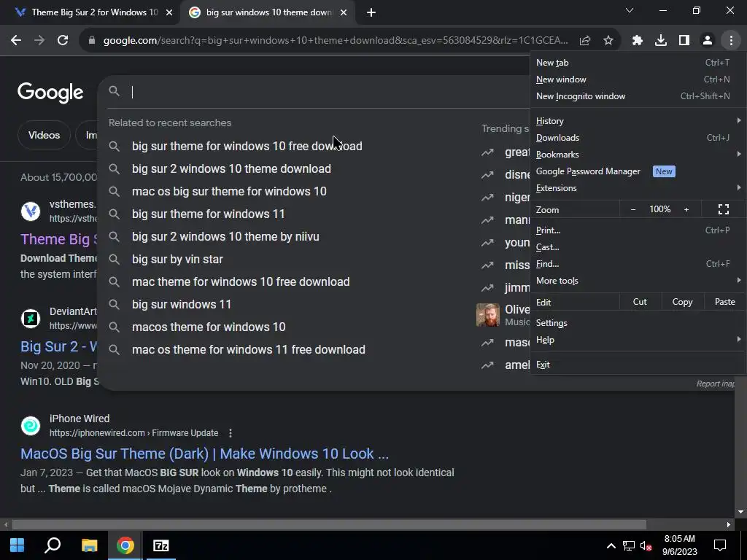Share this page from the address bar

(x=585, y=41)
